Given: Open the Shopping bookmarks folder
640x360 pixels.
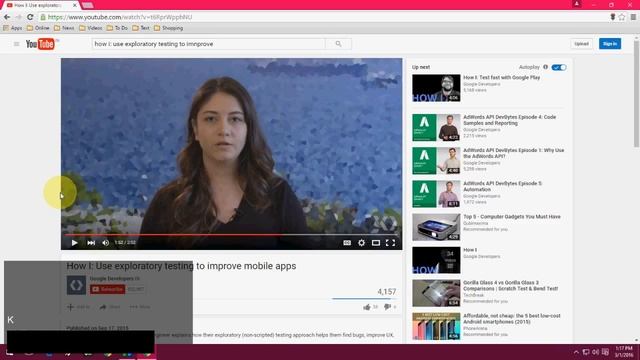Looking at the screenshot, I should 169,28.
